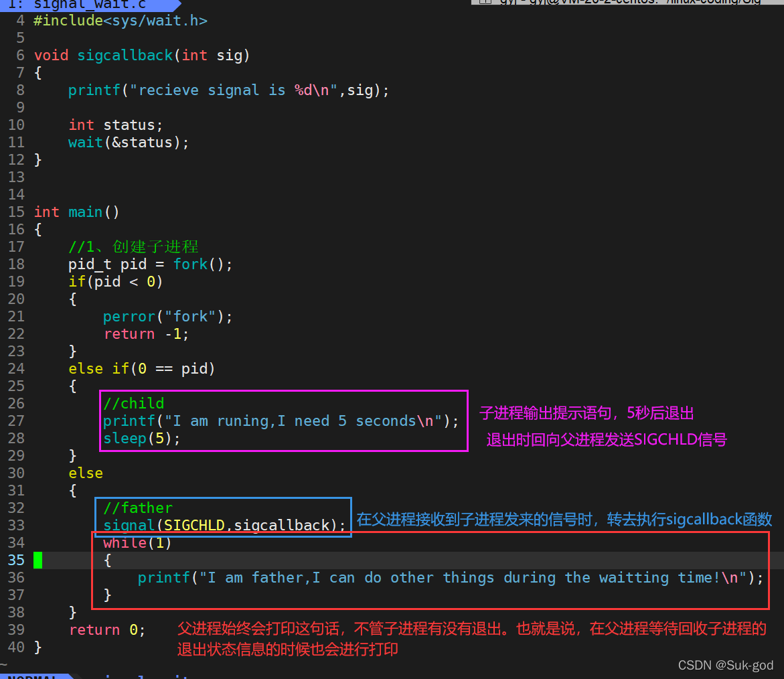Screen dimensions: 784x679
Task: Click the "pid_t pid = fork();" statement
Action: coord(151,264)
